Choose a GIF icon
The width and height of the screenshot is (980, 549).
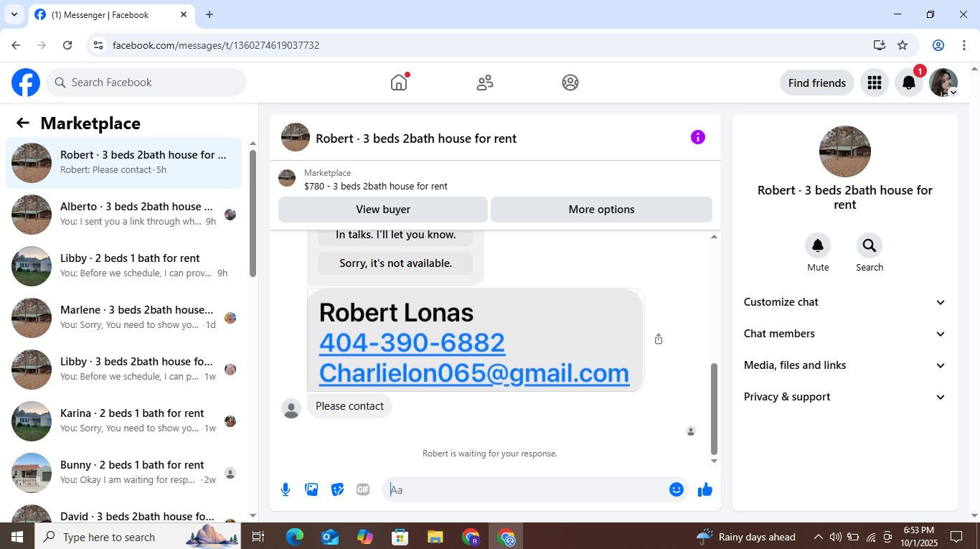(x=363, y=489)
